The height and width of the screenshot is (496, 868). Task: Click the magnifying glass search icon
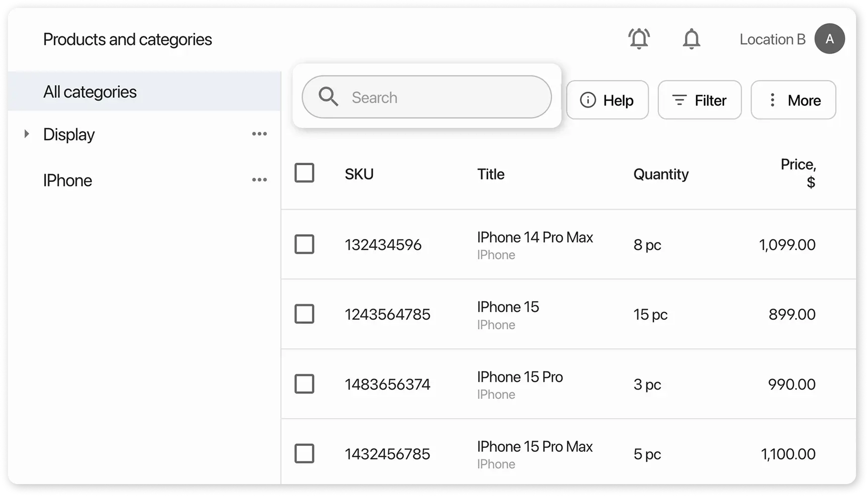point(328,97)
